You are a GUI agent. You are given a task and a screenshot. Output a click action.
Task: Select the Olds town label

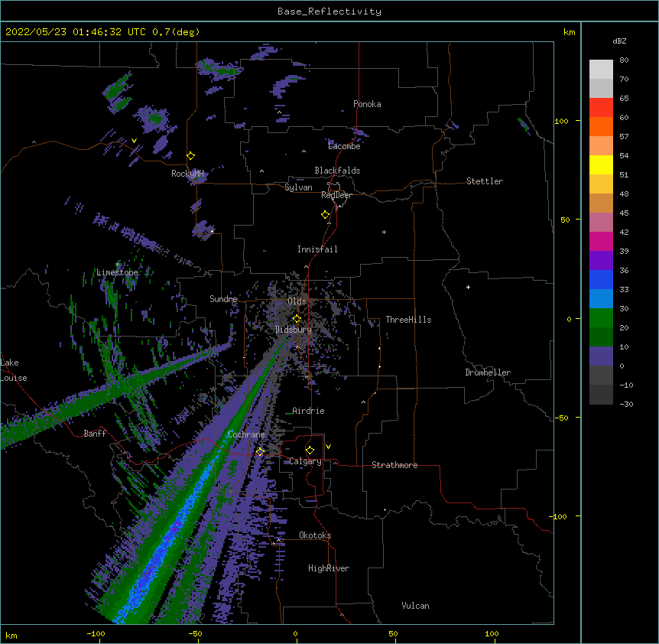coord(297,301)
